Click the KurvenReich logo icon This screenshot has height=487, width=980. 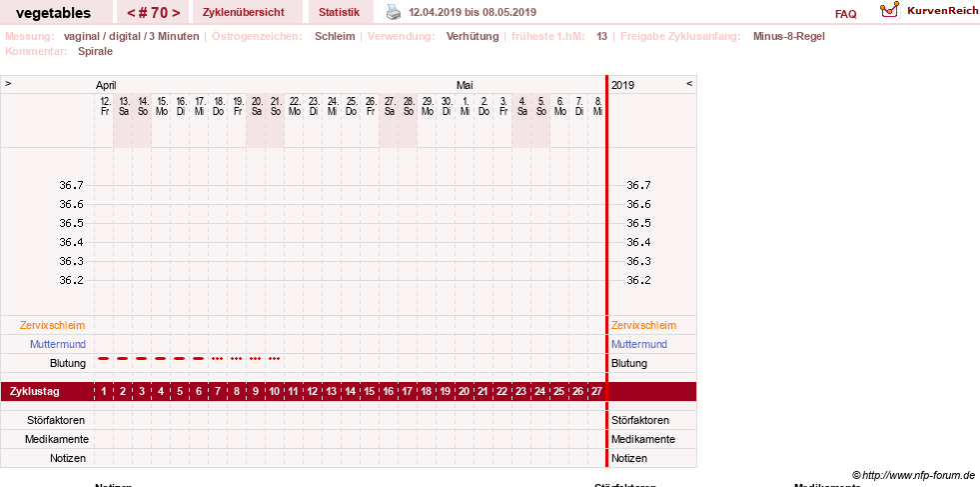pyautogui.click(x=889, y=10)
